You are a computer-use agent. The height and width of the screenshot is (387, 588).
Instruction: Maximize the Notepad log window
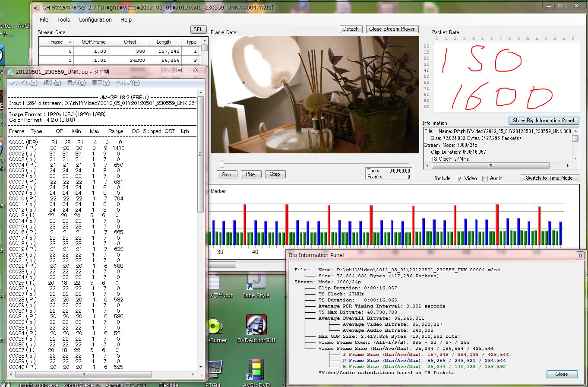point(180,70)
